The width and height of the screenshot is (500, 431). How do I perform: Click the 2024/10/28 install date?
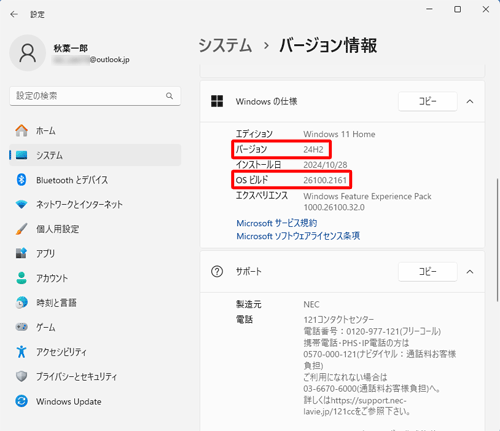pos(325,165)
